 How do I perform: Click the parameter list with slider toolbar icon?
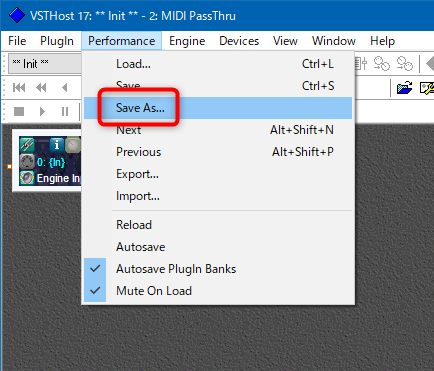(361, 63)
